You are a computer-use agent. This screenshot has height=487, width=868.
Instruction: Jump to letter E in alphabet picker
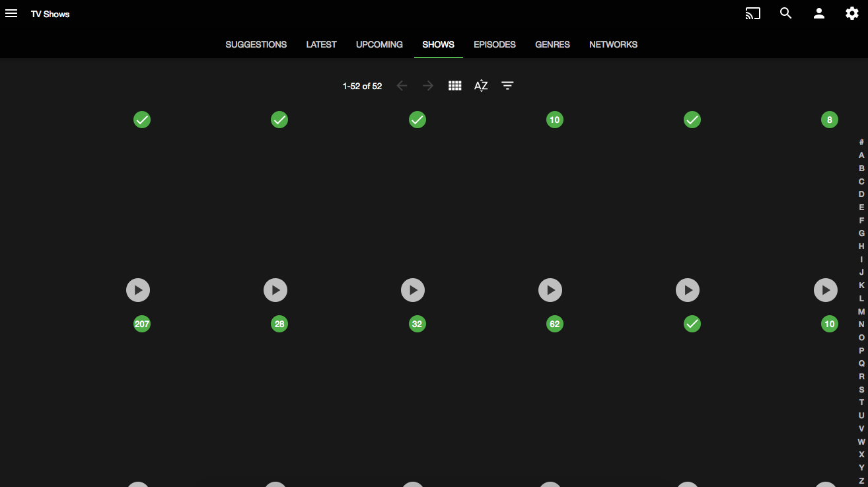[x=861, y=207]
